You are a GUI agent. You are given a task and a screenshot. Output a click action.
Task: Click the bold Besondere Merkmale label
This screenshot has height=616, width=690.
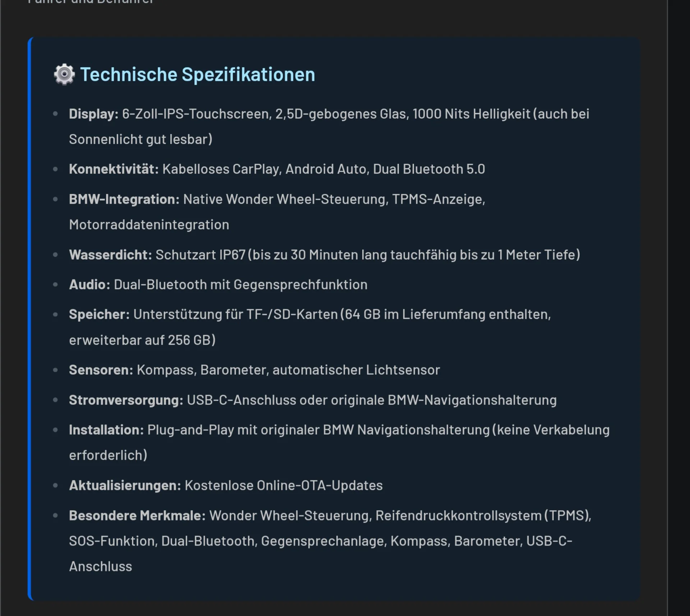tap(137, 516)
